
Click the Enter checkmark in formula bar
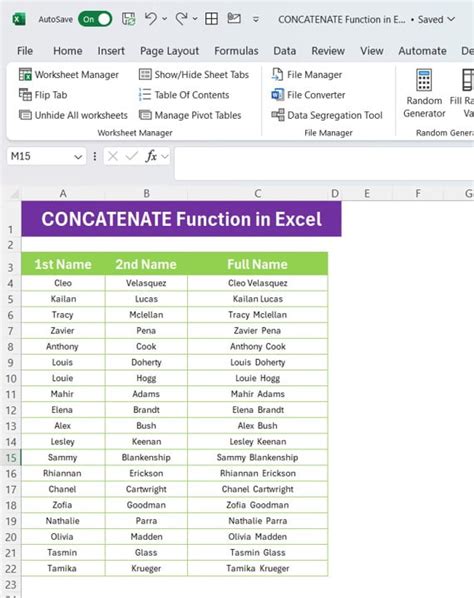click(x=131, y=156)
